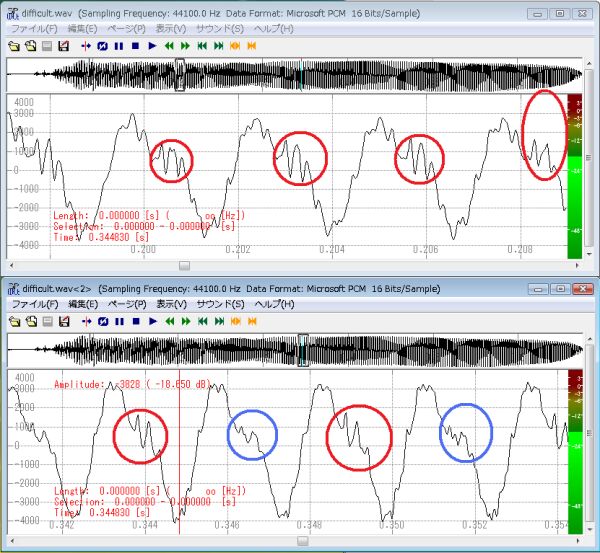Image resolution: width=600 pixels, height=553 pixels.
Task: Click the red cursor-arrow icon in top window
Action: tap(86, 46)
